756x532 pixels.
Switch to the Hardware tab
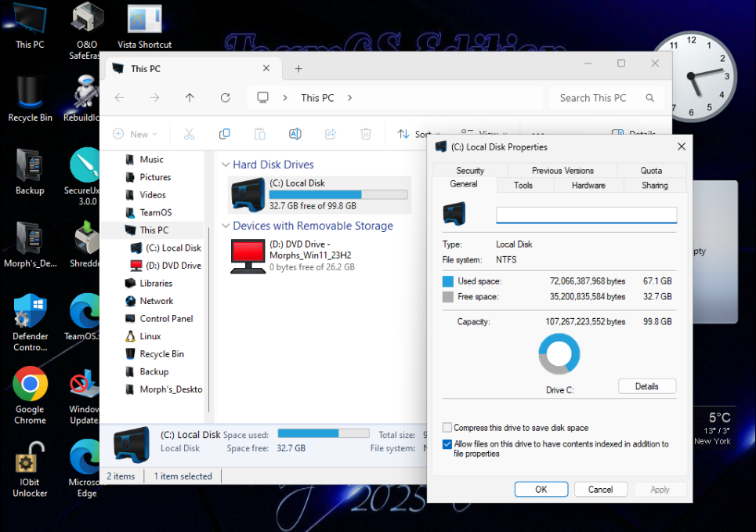click(x=588, y=186)
